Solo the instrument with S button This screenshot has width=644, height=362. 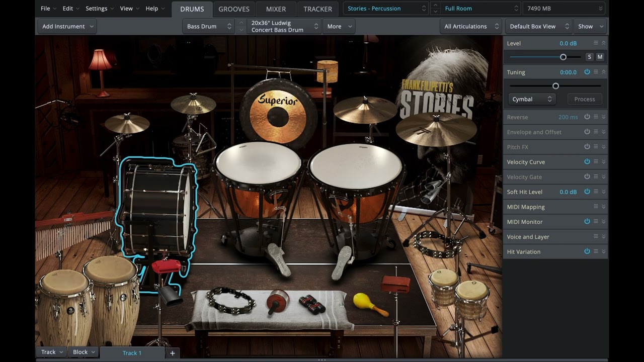[x=589, y=57]
